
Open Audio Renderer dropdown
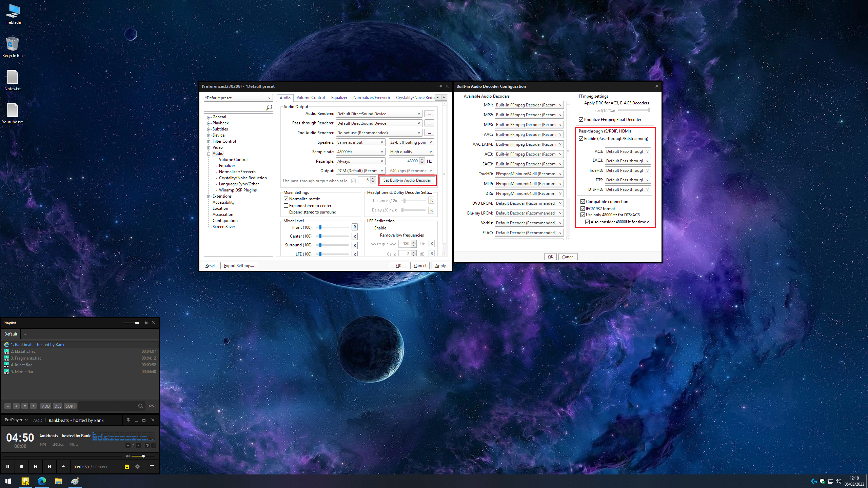point(379,114)
